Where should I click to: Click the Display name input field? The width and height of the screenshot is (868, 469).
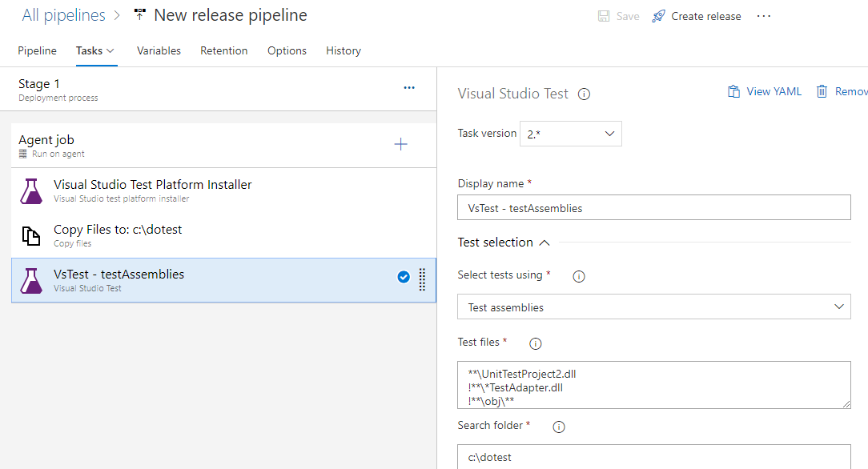pyautogui.click(x=653, y=208)
